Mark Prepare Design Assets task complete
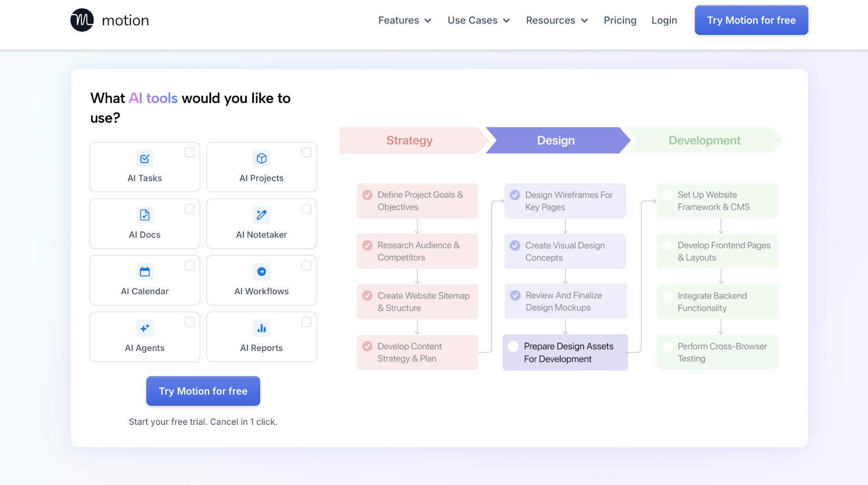 tap(513, 347)
